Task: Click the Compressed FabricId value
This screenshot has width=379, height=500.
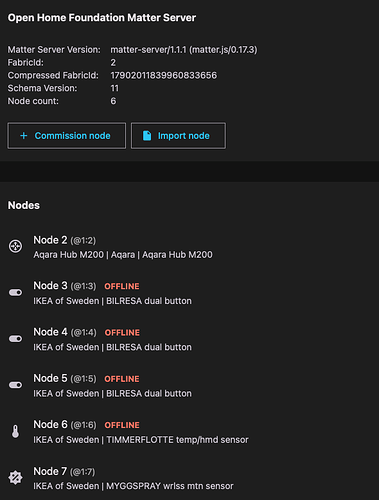Action: point(164,75)
